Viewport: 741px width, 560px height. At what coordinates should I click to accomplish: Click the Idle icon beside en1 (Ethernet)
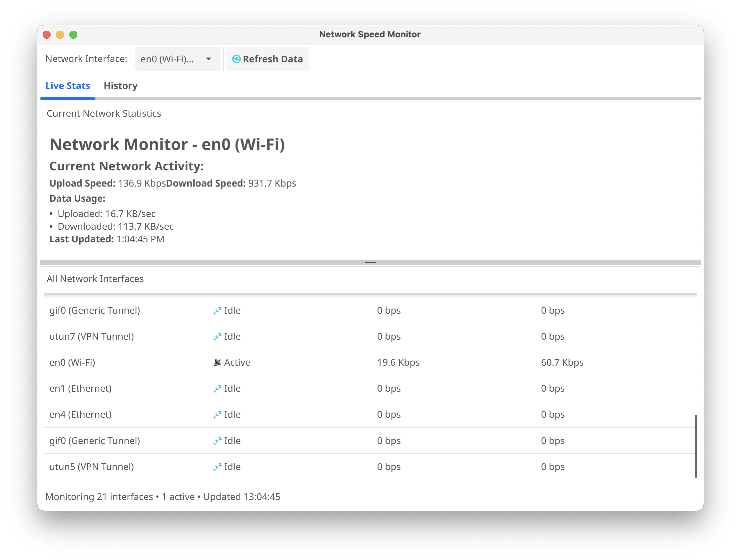pos(218,388)
